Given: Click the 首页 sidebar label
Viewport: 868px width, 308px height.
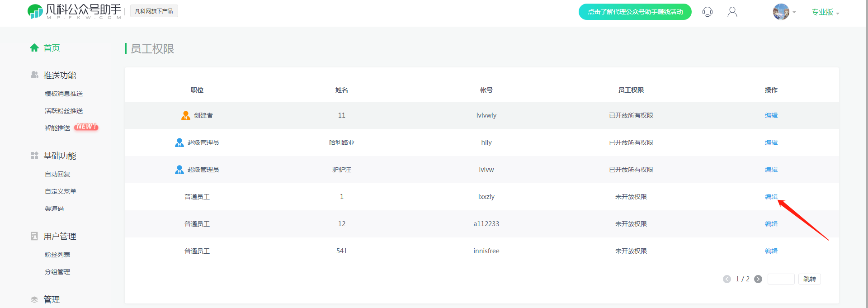Looking at the screenshot, I should click(x=52, y=47).
